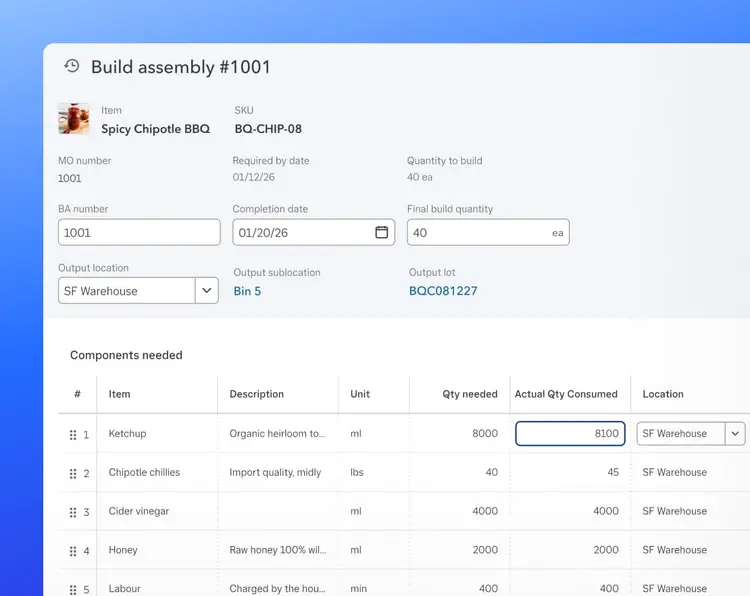Click the Quantity to build 40 ea value
Image resolution: width=750 pixels, height=596 pixels.
[419, 177]
